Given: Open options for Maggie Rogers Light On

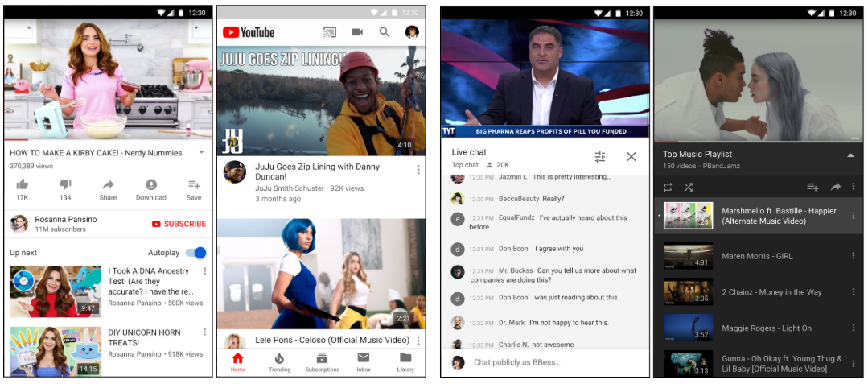Looking at the screenshot, I should point(853,328).
